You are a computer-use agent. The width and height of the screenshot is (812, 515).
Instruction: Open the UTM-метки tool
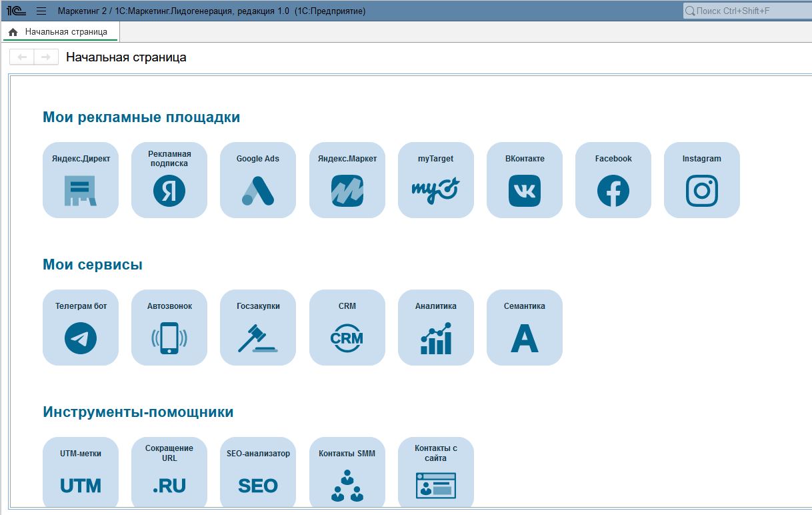point(81,473)
